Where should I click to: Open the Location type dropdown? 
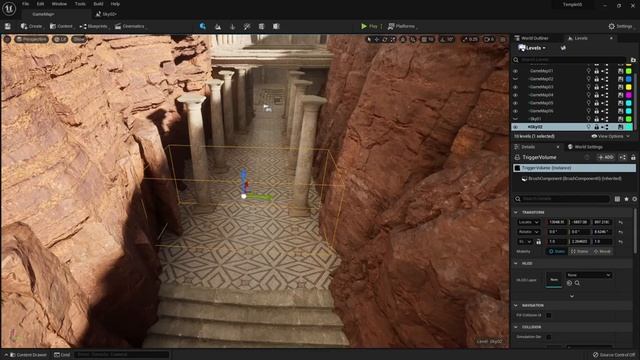coord(529,222)
